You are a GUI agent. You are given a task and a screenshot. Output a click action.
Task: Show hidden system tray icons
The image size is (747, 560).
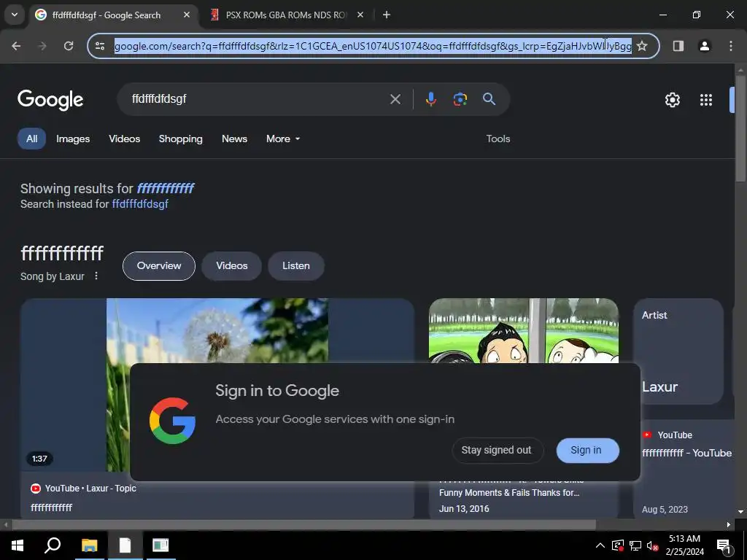pos(600,545)
